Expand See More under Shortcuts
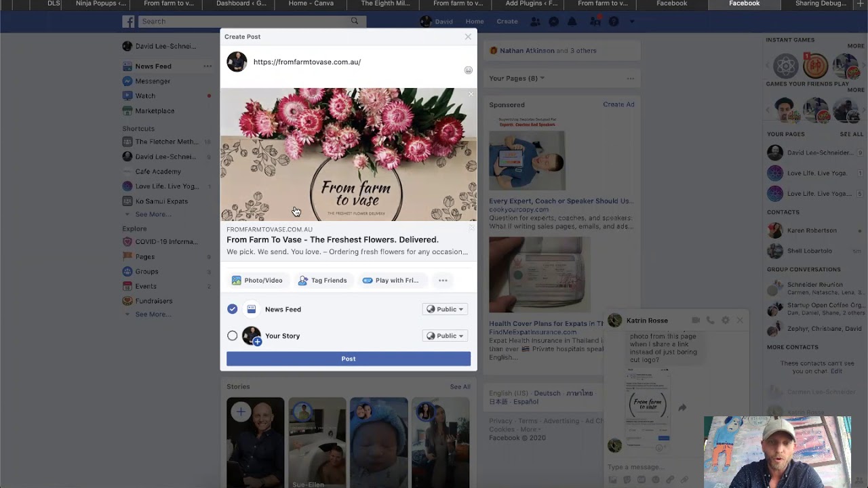The width and height of the screenshot is (868, 488). point(153,214)
